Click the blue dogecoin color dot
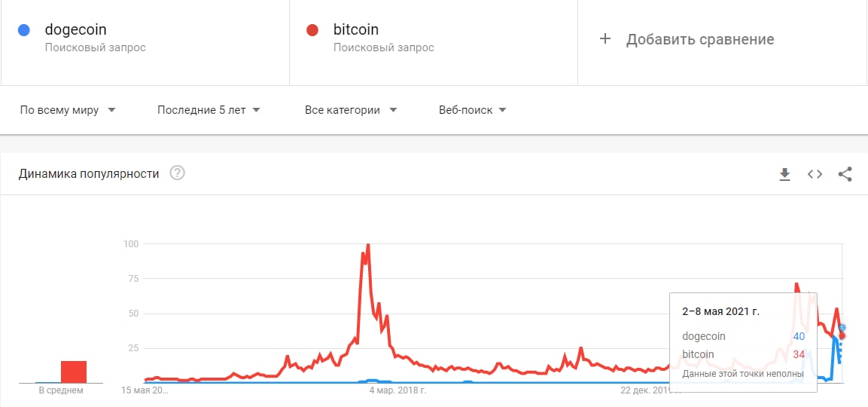The width and height of the screenshot is (868, 407). point(23,30)
